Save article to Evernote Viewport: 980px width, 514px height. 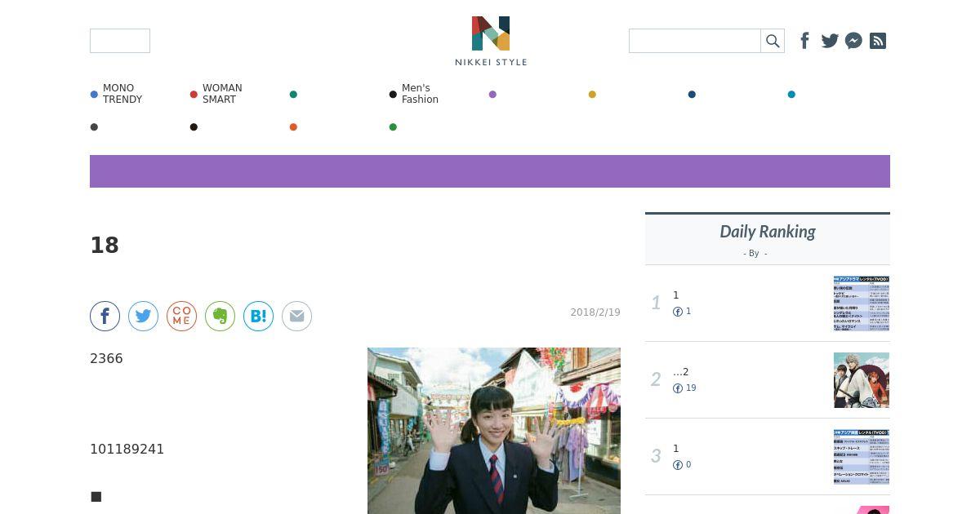(x=220, y=316)
